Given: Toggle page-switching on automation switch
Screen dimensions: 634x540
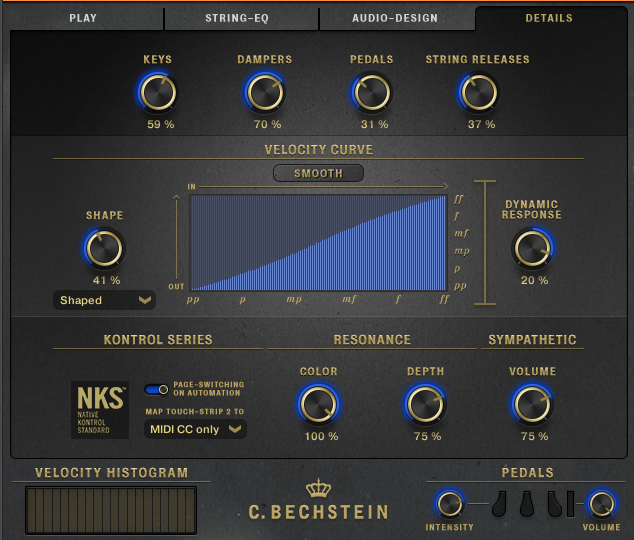Looking at the screenshot, I should (x=157, y=389).
